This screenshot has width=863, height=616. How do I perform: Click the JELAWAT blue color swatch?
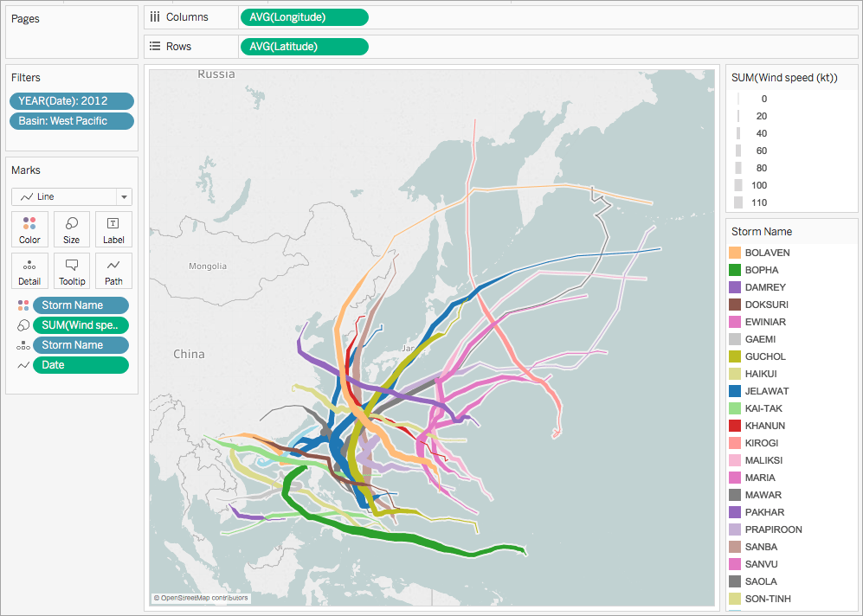(x=735, y=391)
